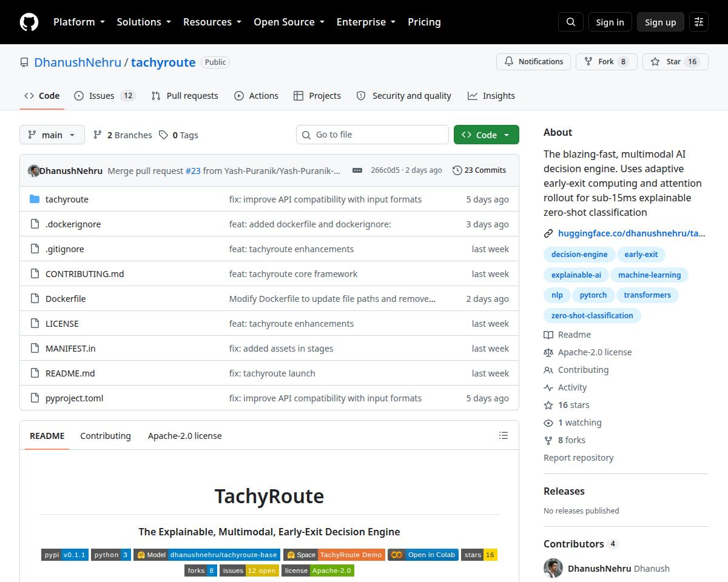Click the eye icon beside 1 watching
The width and height of the screenshot is (728, 582).
click(548, 423)
